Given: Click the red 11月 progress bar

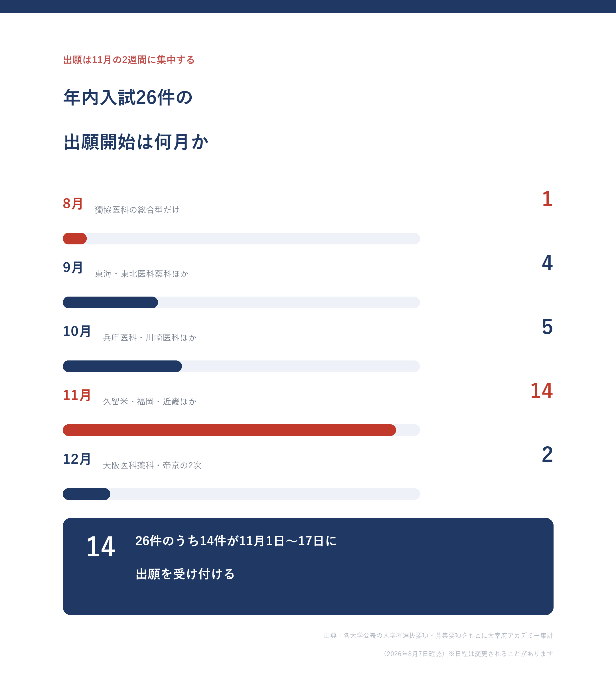Looking at the screenshot, I should (229, 430).
